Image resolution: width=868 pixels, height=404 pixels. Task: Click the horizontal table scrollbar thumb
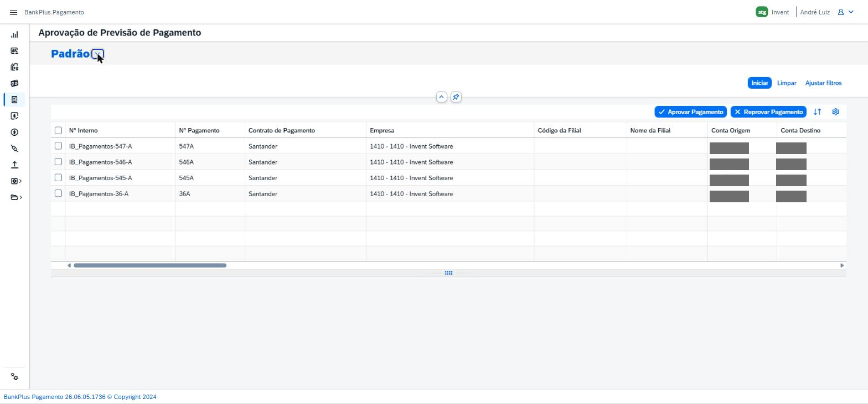[150, 265]
